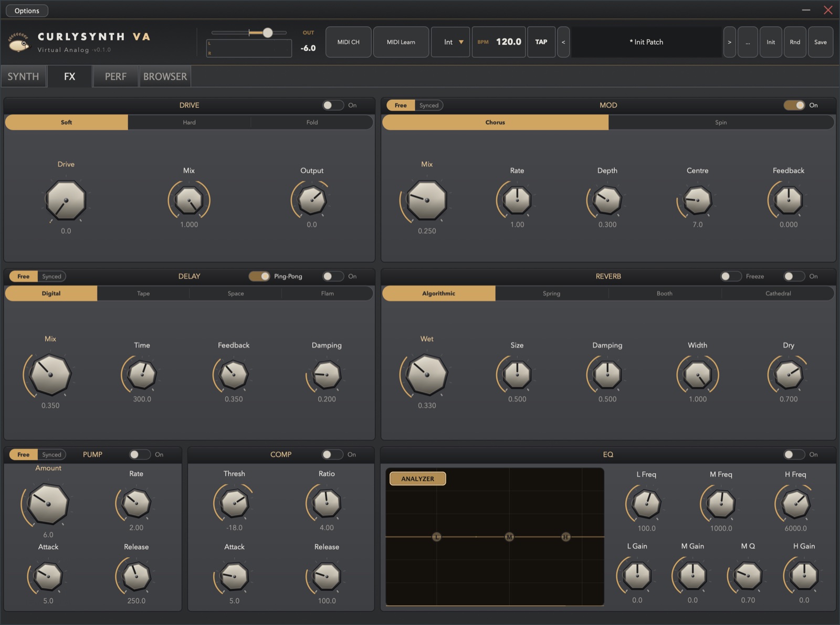The image size is (840, 625).
Task: Enable the Drive effect On switch
Action: click(333, 105)
